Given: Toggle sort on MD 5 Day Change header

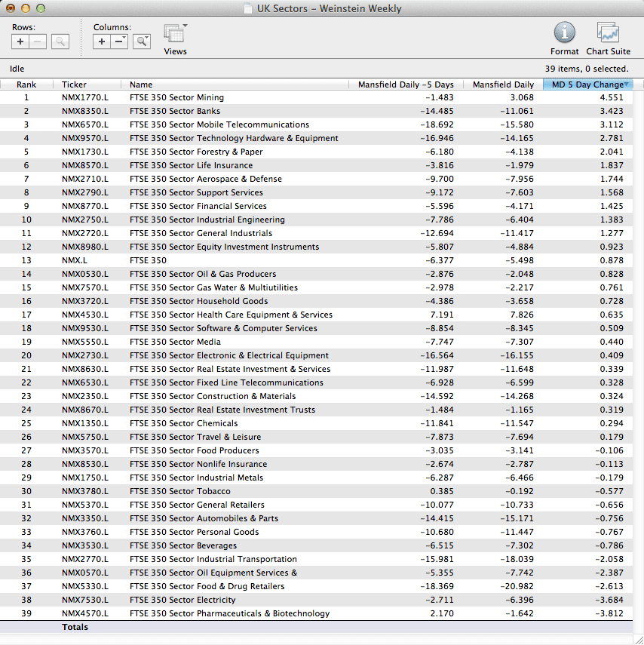Looking at the screenshot, I should 587,84.
